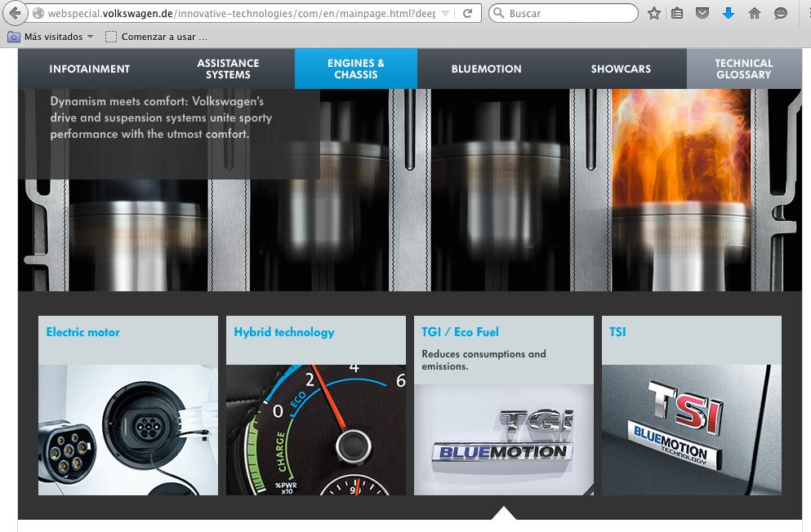Open the address bar history dropdown arrow
This screenshot has width=811, height=532.
pyautogui.click(x=445, y=13)
